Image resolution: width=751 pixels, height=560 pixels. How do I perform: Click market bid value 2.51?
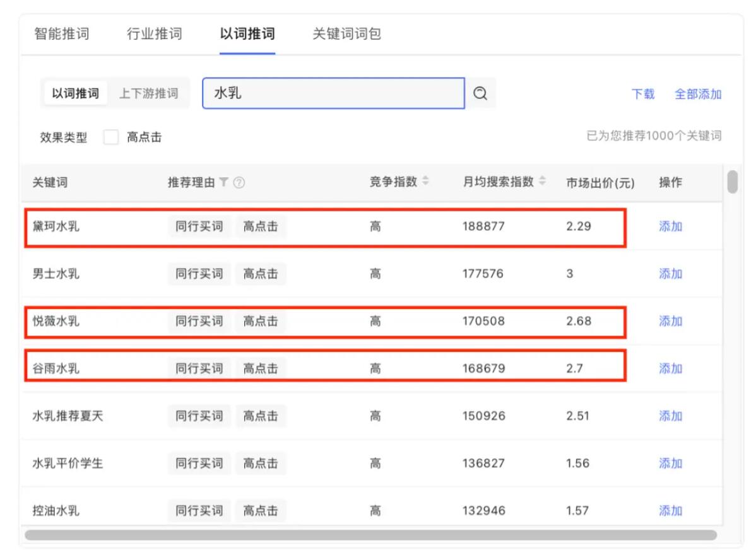click(x=577, y=416)
